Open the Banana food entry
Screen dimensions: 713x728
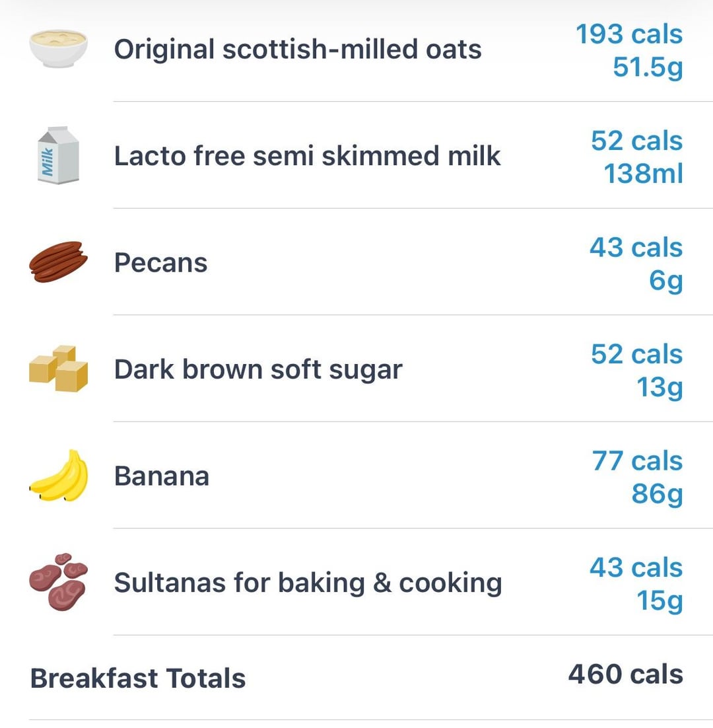pyautogui.click(x=162, y=476)
